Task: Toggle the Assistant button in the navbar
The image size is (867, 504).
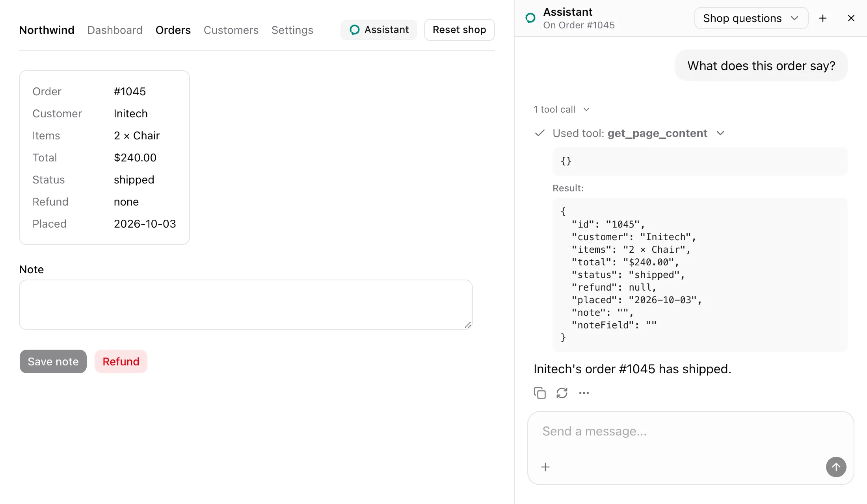Action: tap(379, 30)
